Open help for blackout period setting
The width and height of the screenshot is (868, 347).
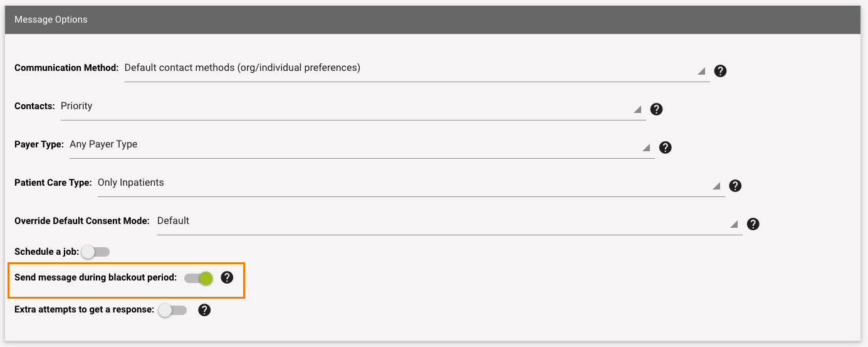[227, 277]
